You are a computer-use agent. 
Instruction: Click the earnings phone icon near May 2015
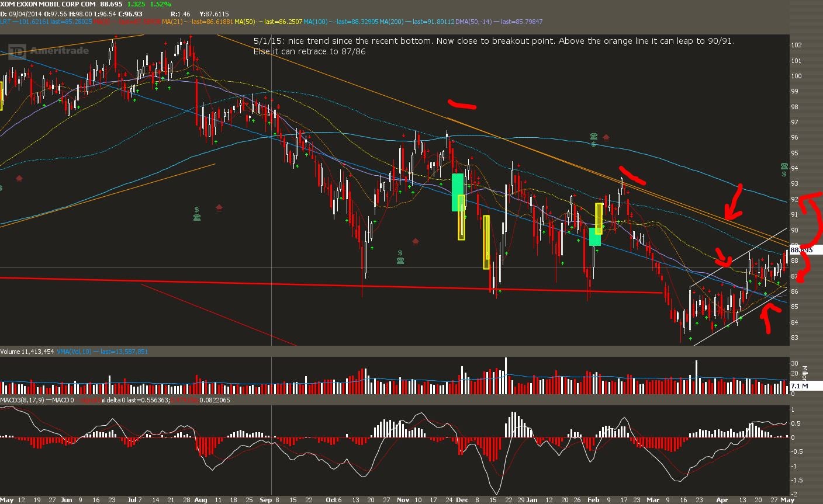point(784,166)
